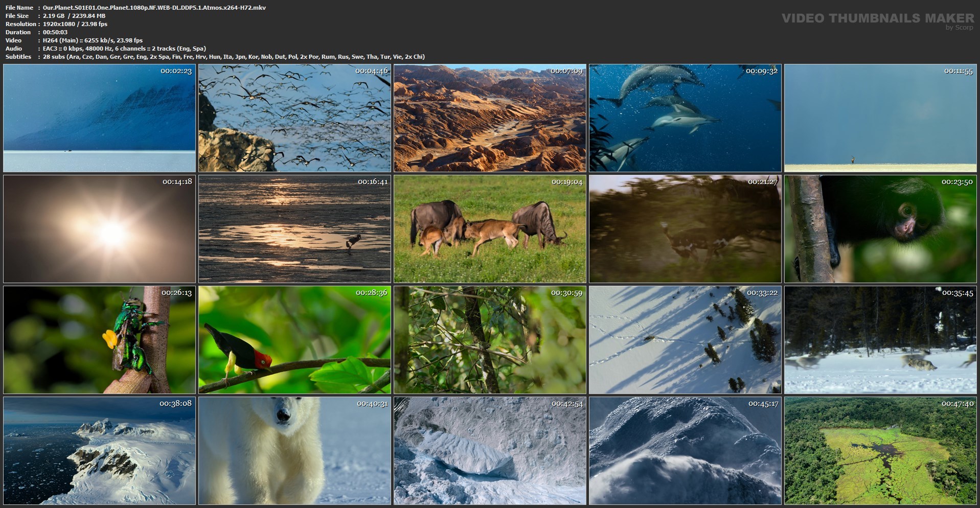This screenshot has width=980, height=508.
Task: Click the 00:14:18 timestamp label
Action: [177, 182]
